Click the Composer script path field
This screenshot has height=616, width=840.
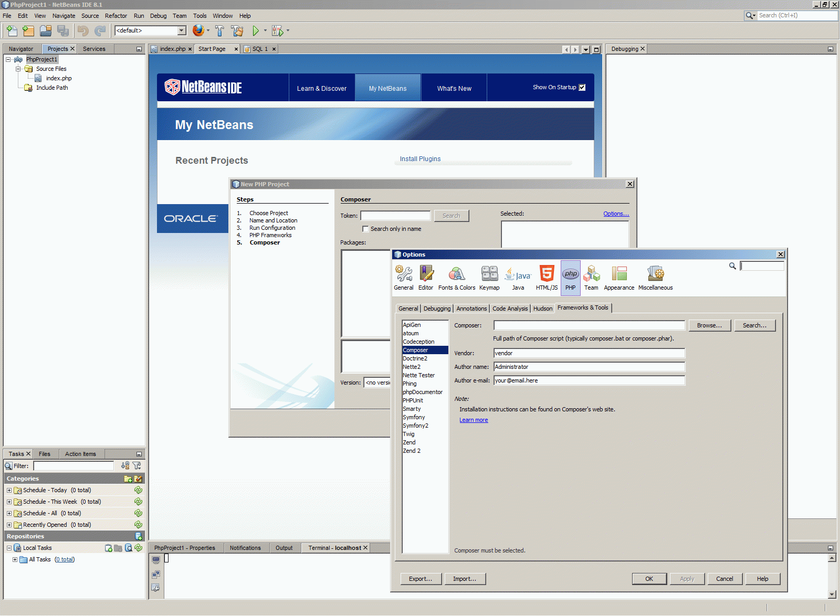589,325
